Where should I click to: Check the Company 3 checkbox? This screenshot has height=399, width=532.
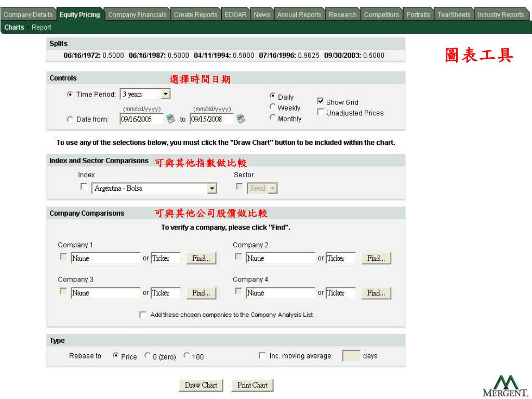(x=63, y=291)
